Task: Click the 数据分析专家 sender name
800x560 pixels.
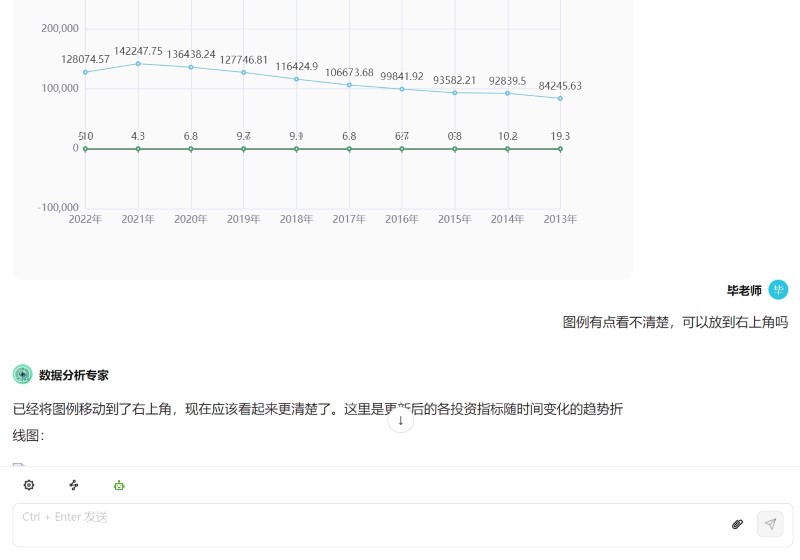Action: point(74,375)
